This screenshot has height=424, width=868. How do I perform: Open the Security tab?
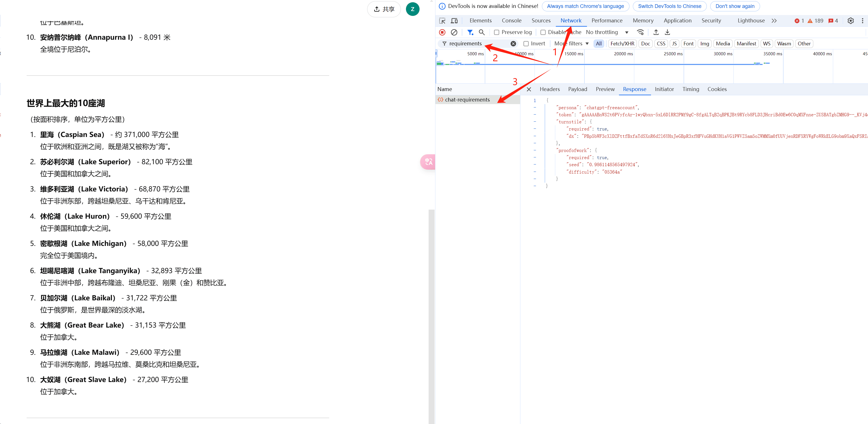711,21
